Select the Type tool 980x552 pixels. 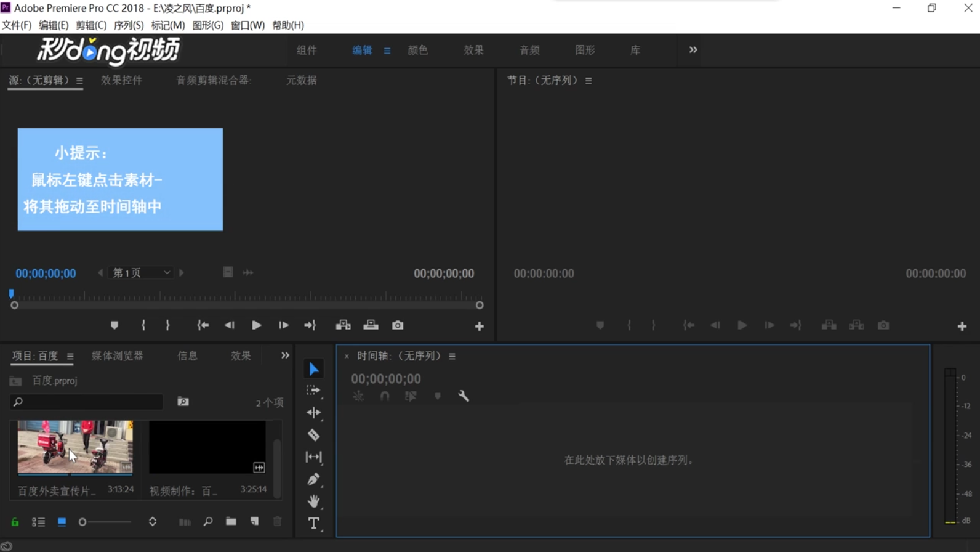pyautogui.click(x=313, y=523)
